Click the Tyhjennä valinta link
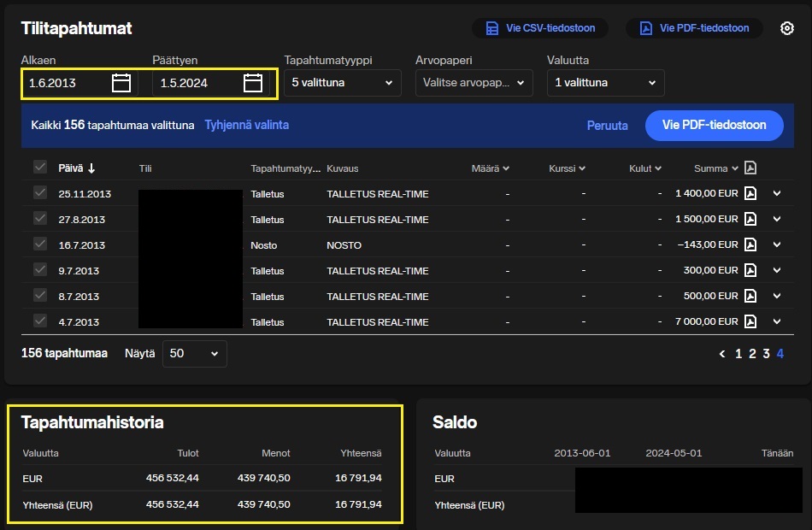The width and height of the screenshot is (812, 530). (246, 125)
